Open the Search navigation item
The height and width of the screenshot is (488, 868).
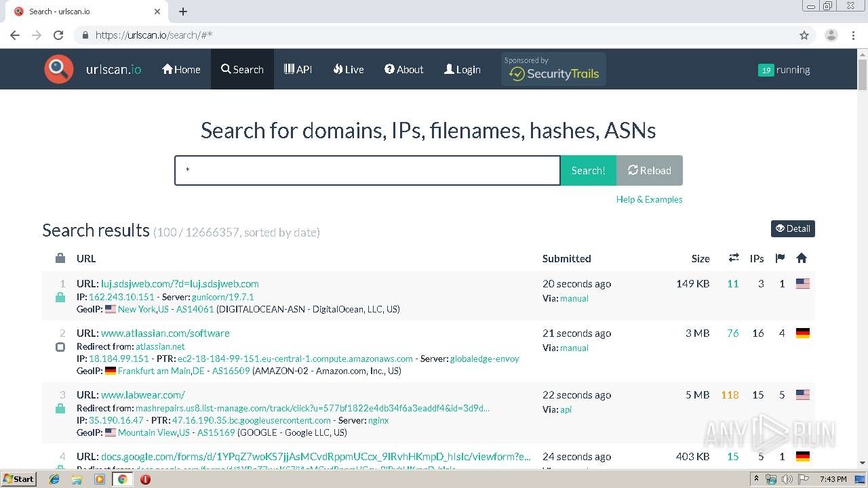(242, 69)
